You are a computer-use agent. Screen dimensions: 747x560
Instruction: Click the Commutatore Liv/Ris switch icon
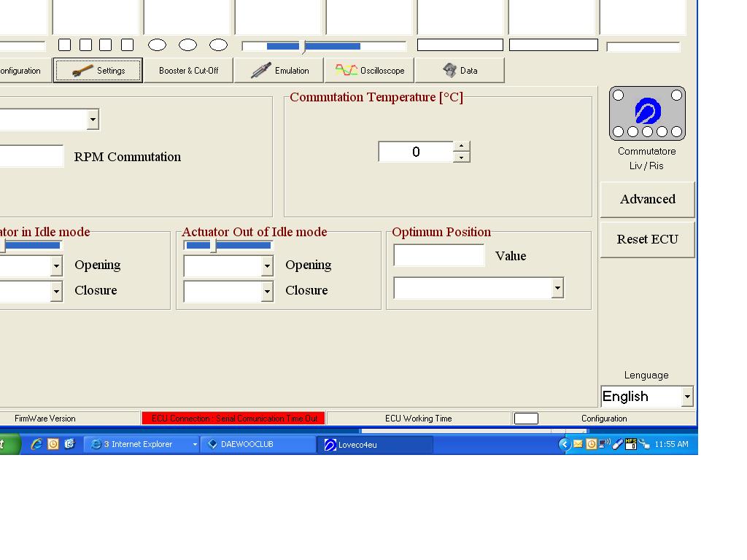pyautogui.click(x=647, y=113)
